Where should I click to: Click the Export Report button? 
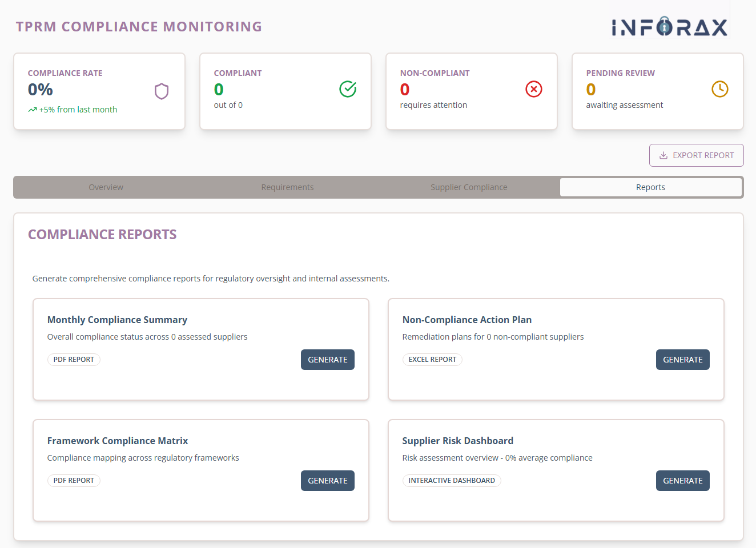[696, 155]
